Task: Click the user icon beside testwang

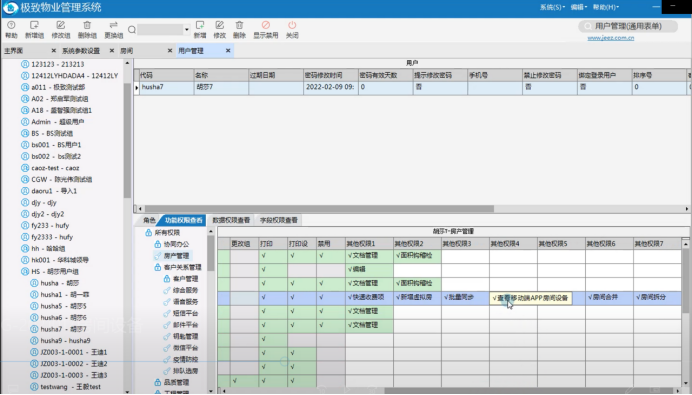Action: coord(34,387)
